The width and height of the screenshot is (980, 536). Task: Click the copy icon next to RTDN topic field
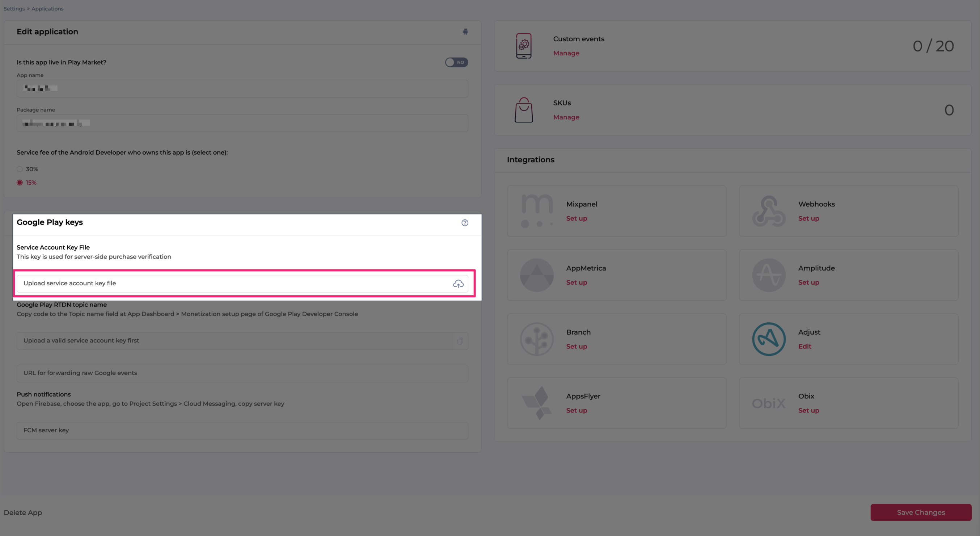tap(460, 341)
